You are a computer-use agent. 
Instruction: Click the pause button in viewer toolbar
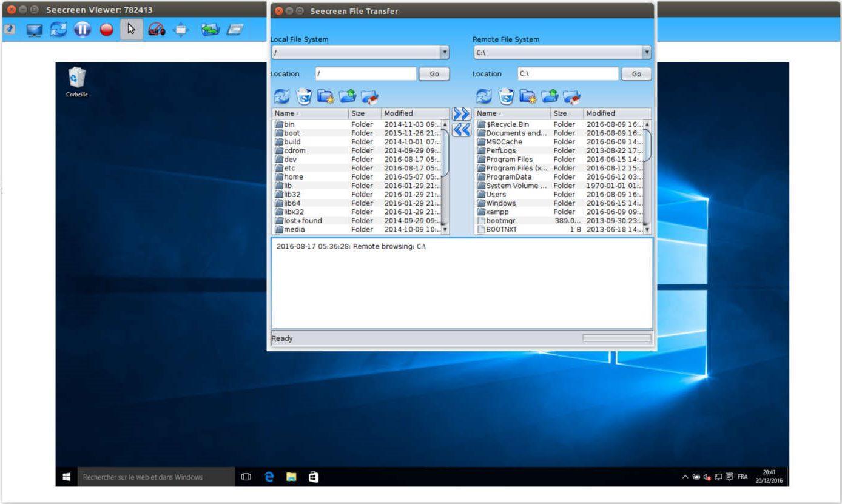point(82,30)
